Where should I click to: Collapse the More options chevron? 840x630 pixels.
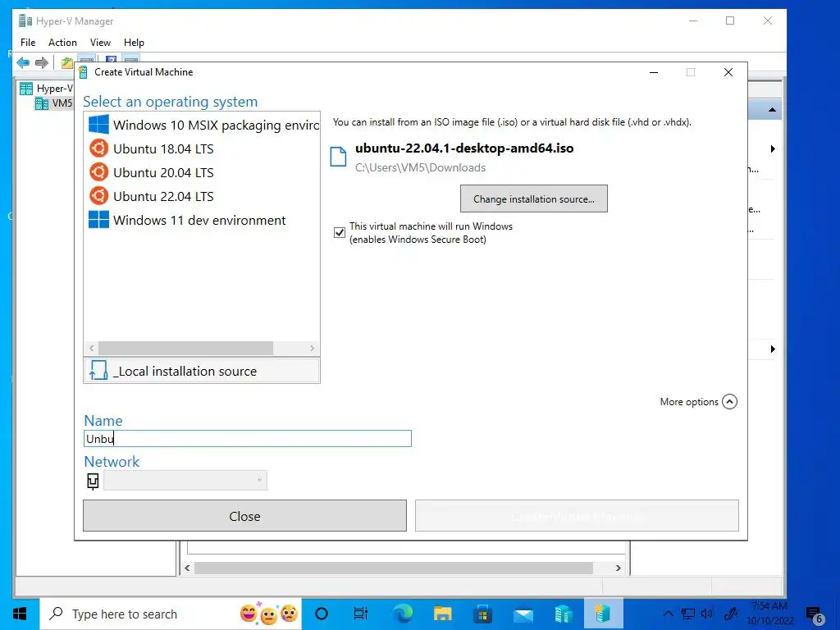point(729,402)
